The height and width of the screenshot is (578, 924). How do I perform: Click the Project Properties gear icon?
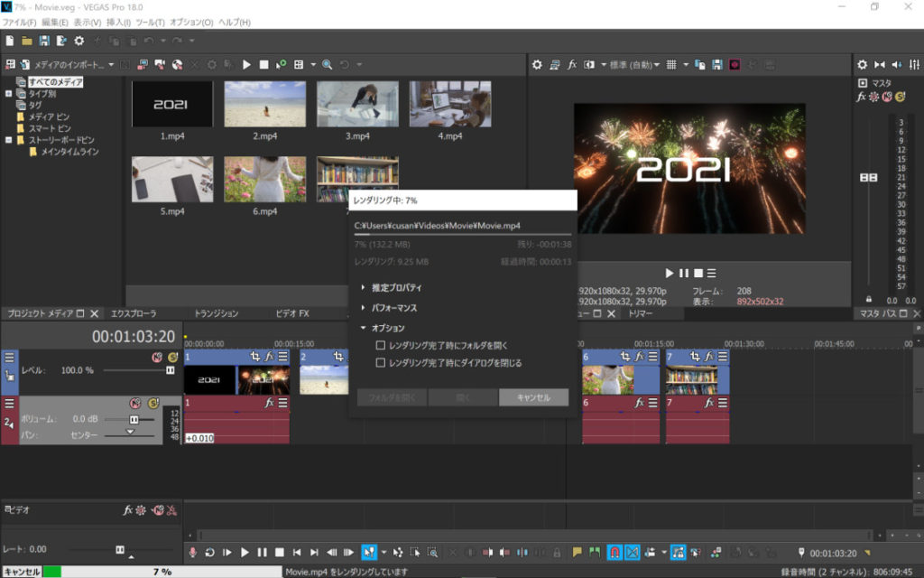(79, 41)
